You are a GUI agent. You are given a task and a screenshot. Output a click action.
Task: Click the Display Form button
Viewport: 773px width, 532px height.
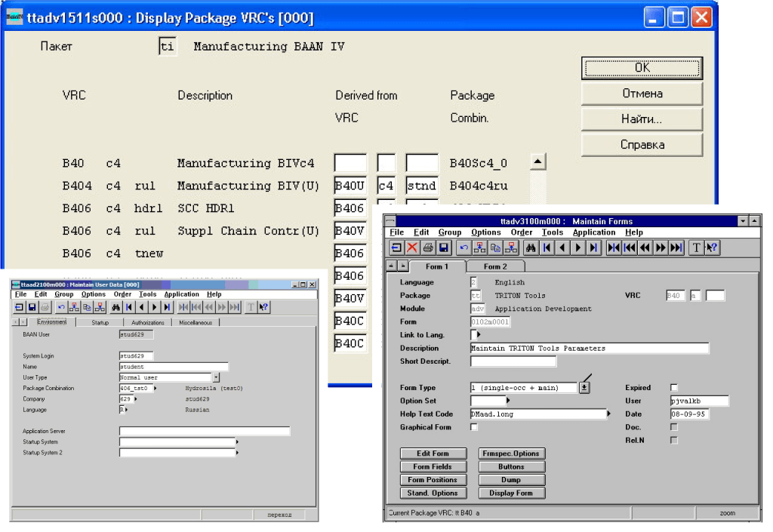tap(511, 493)
